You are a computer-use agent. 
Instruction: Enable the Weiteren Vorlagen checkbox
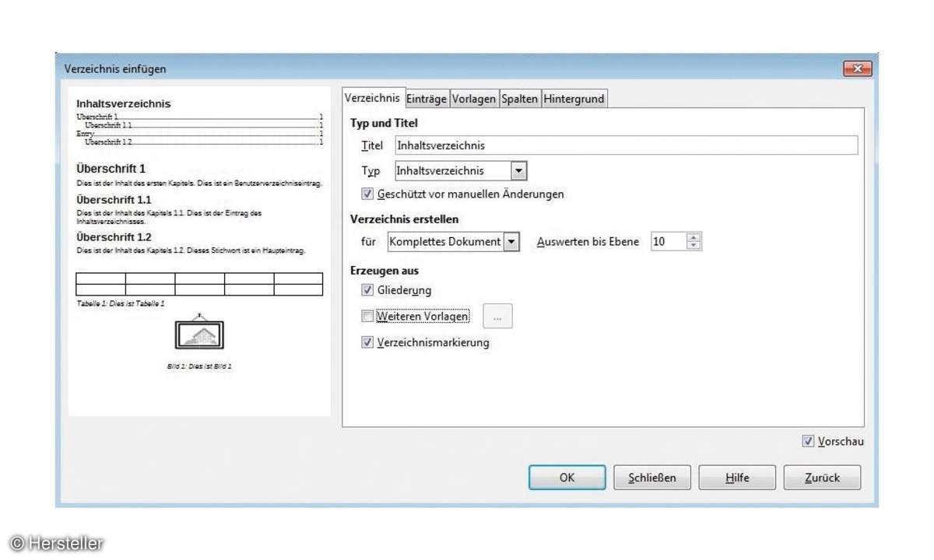tap(368, 317)
